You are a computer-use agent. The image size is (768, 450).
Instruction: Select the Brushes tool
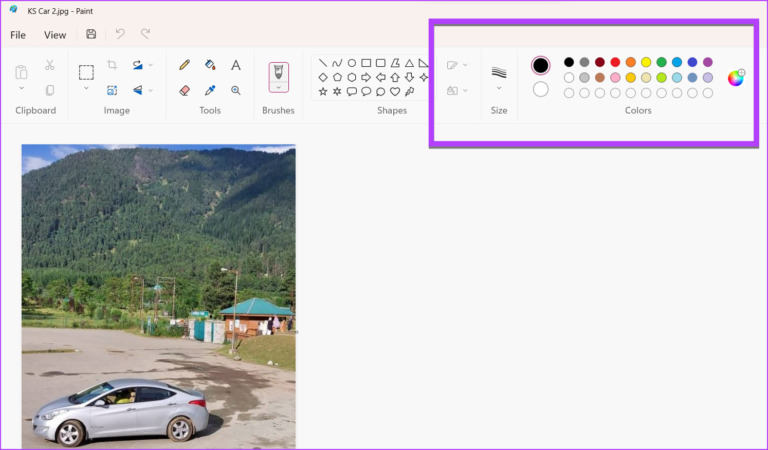tap(278, 72)
